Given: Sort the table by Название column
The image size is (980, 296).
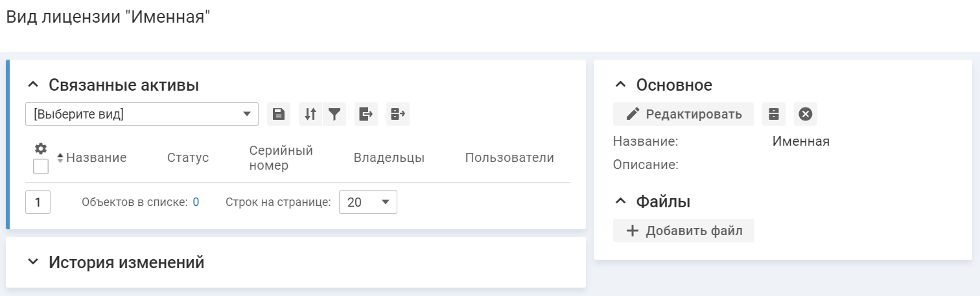Looking at the screenshot, I should [x=96, y=157].
